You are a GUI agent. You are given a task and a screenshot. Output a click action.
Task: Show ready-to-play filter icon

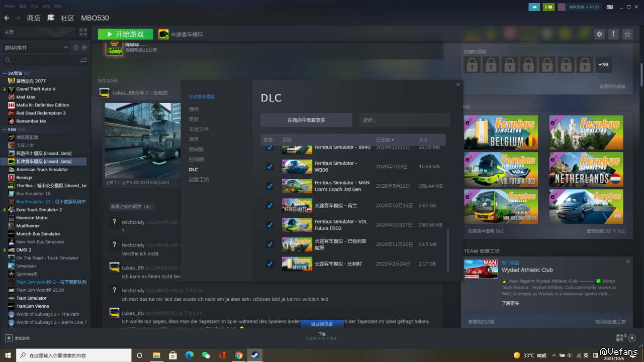(84, 48)
